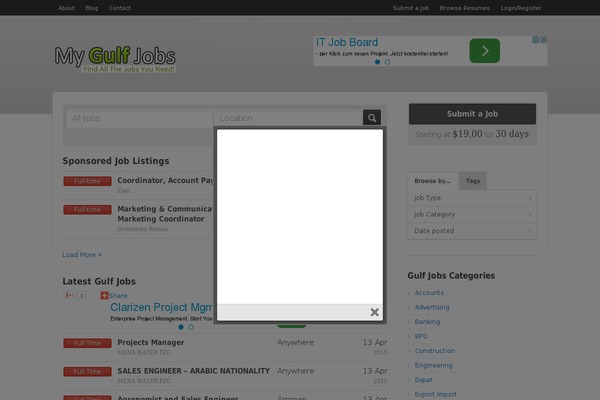This screenshot has height=400, width=600.
Task: Open the ad info icon in top banner
Action: coord(536,39)
